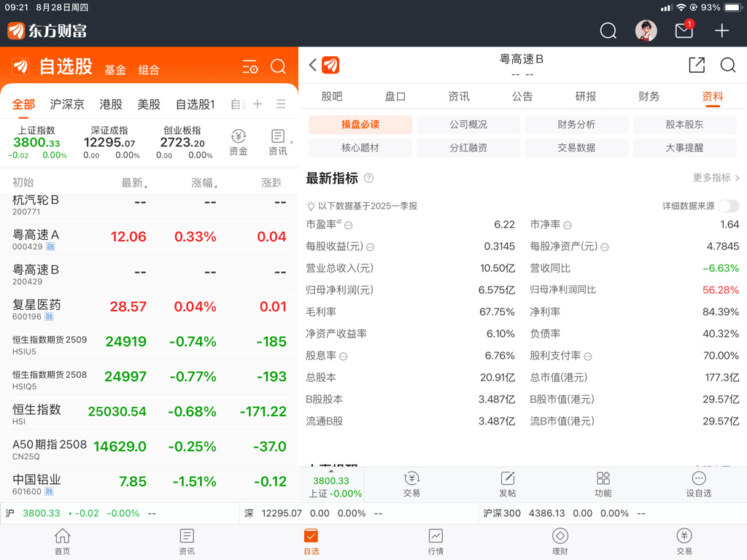Select the 公司概况 button
This screenshot has height=560, width=747.
[468, 125]
